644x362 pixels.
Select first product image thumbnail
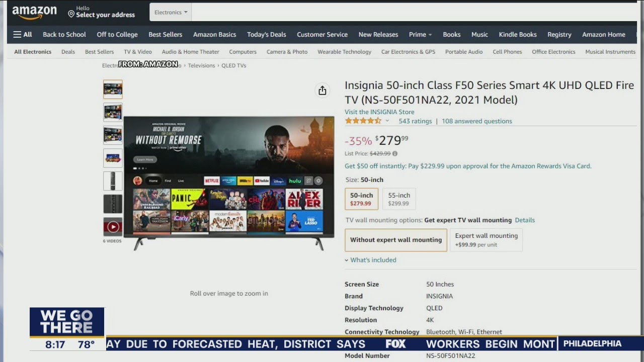[113, 89]
